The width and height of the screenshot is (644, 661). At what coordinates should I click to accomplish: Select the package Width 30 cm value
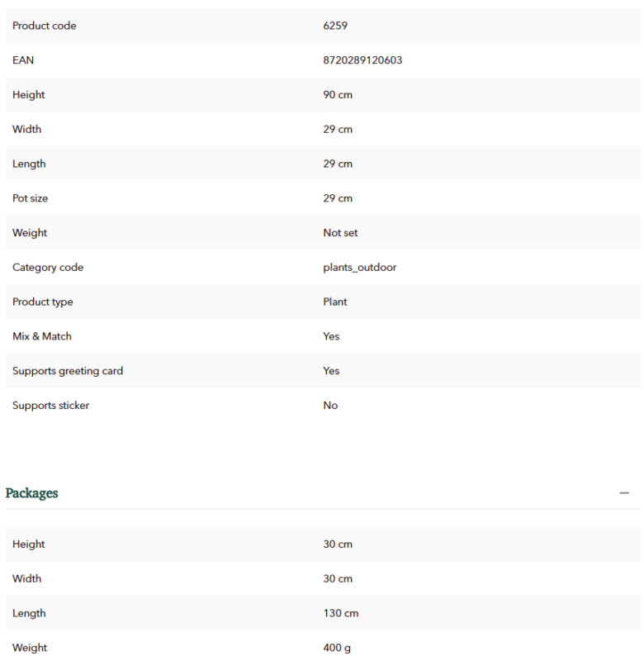pos(338,579)
